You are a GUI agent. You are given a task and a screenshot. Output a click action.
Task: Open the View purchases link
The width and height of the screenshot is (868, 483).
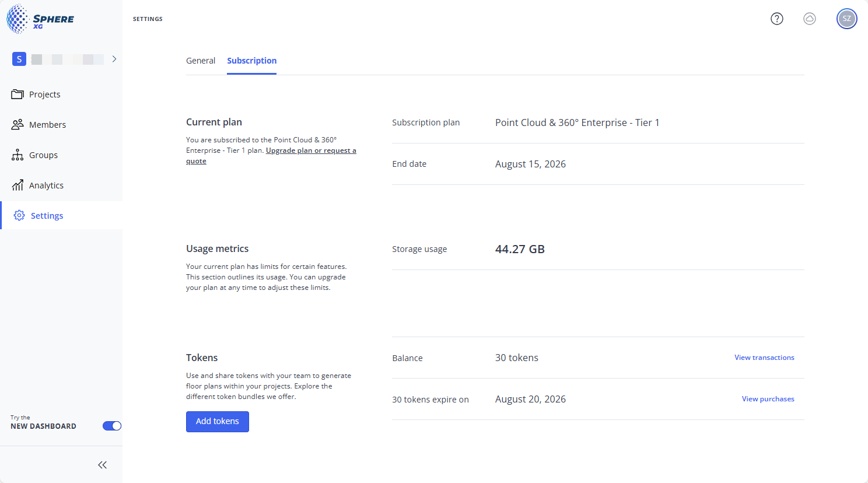[x=768, y=399]
